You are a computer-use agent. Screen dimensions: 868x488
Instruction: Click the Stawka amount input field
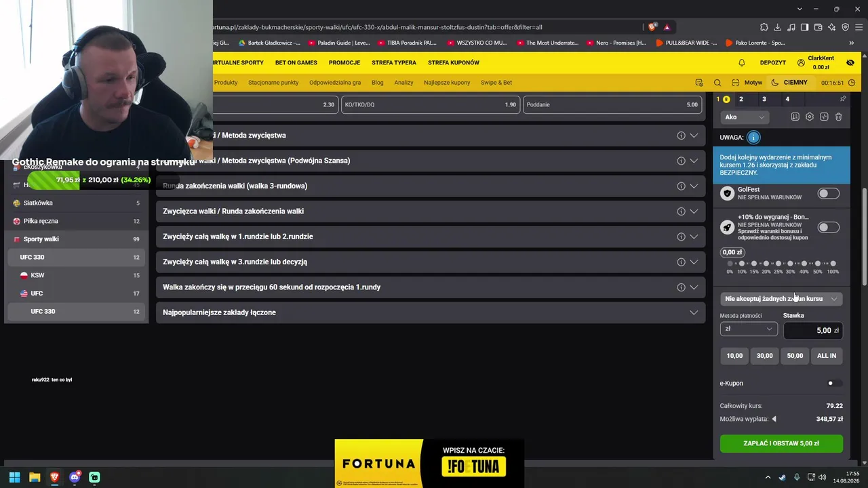pos(813,331)
